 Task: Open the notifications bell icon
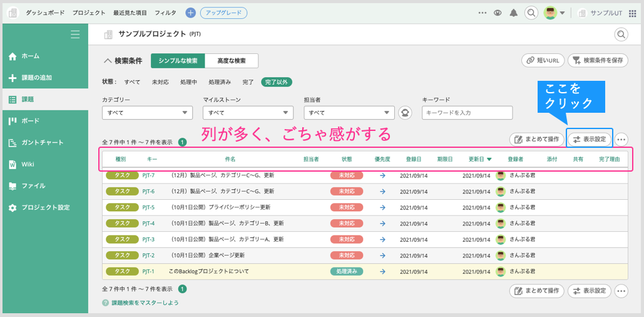[x=514, y=13]
